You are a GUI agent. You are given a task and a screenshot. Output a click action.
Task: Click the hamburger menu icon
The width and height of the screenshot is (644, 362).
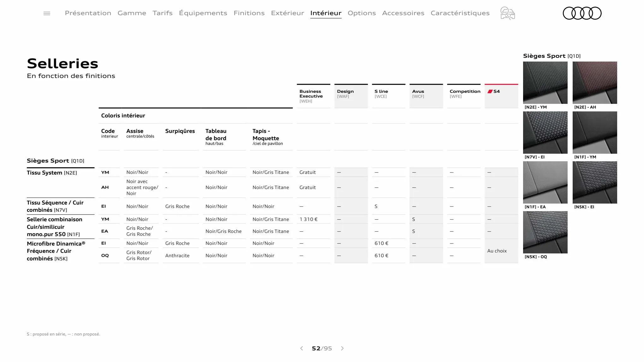tap(47, 13)
